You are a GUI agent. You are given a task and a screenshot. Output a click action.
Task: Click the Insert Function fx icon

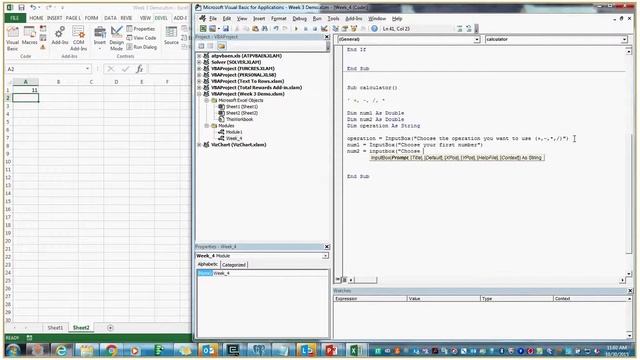coord(140,69)
